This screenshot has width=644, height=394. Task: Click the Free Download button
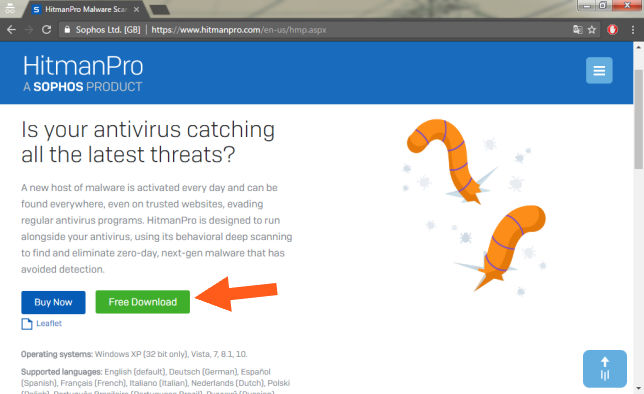tap(143, 302)
